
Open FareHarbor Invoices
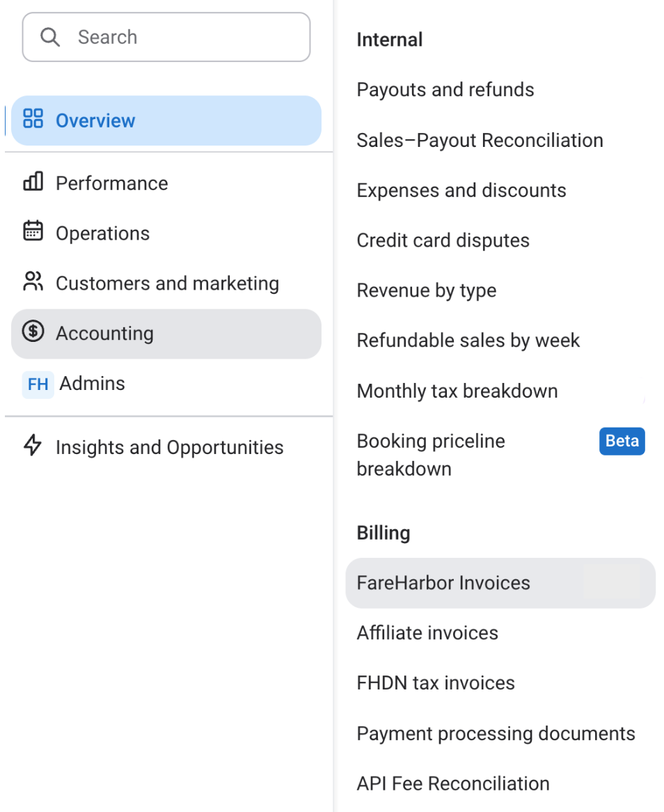[x=500, y=583]
